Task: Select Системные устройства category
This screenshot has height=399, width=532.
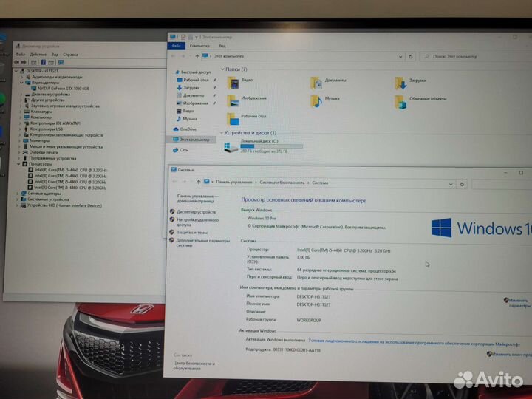Action: click(48, 199)
